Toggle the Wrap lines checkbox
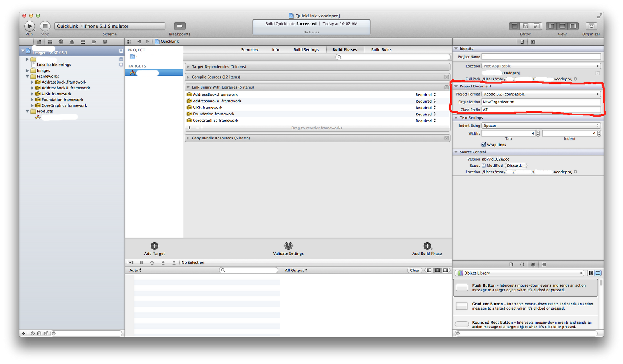This screenshot has height=364, width=623. click(x=484, y=145)
